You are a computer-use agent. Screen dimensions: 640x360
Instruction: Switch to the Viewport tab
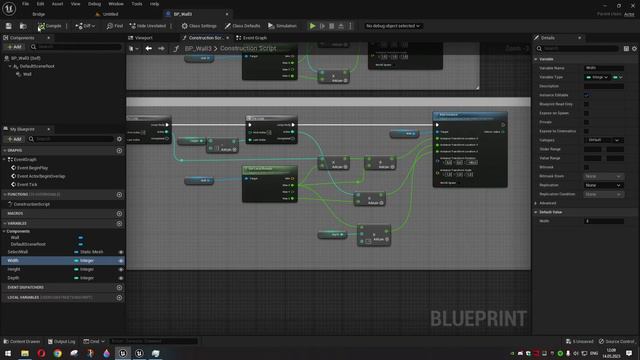[x=140, y=38]
